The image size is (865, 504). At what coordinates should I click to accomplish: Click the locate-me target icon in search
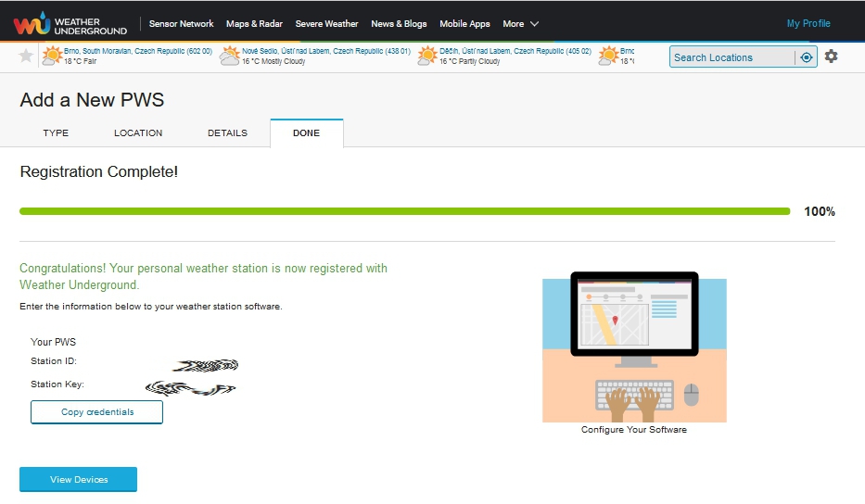(x=807, y=57)
